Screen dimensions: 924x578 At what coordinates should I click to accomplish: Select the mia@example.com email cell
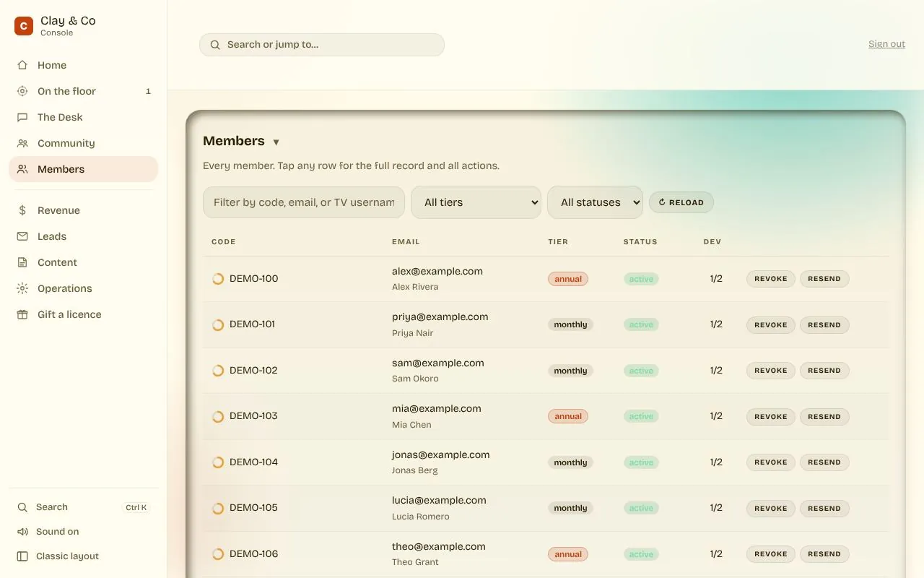(437, 409)
